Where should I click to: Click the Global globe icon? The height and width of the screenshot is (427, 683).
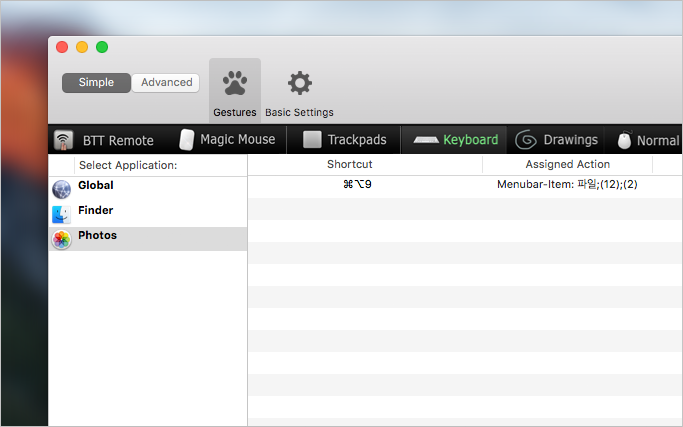click(61, 190)
